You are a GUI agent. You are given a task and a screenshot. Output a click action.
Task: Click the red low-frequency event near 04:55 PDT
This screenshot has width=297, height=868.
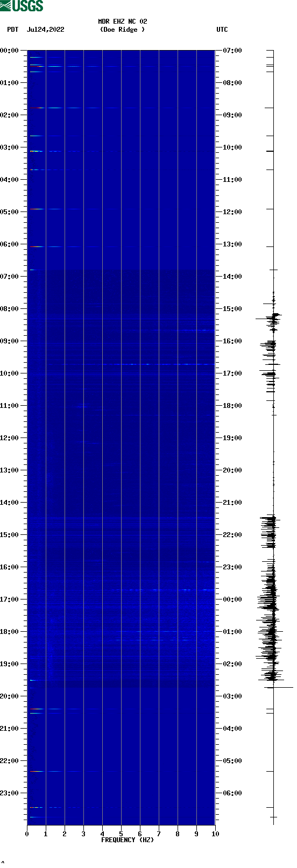pos(36,209)
